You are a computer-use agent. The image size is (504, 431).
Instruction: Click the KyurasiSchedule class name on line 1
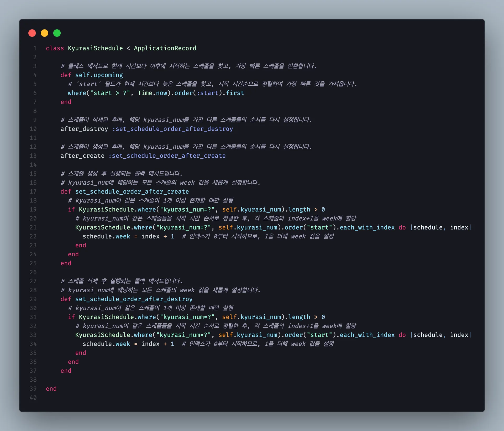pyautogui.click(x=95, y=48)
